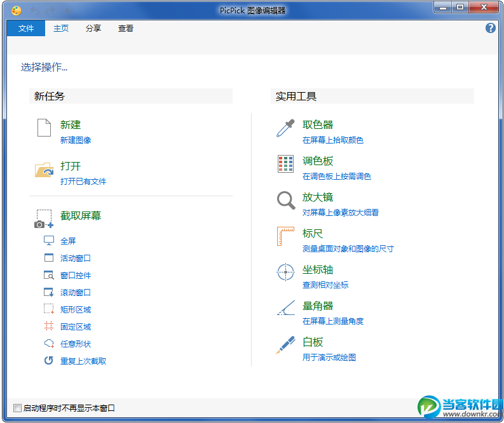
Task: Click the help question mark icon
Action: click(491, 28)
